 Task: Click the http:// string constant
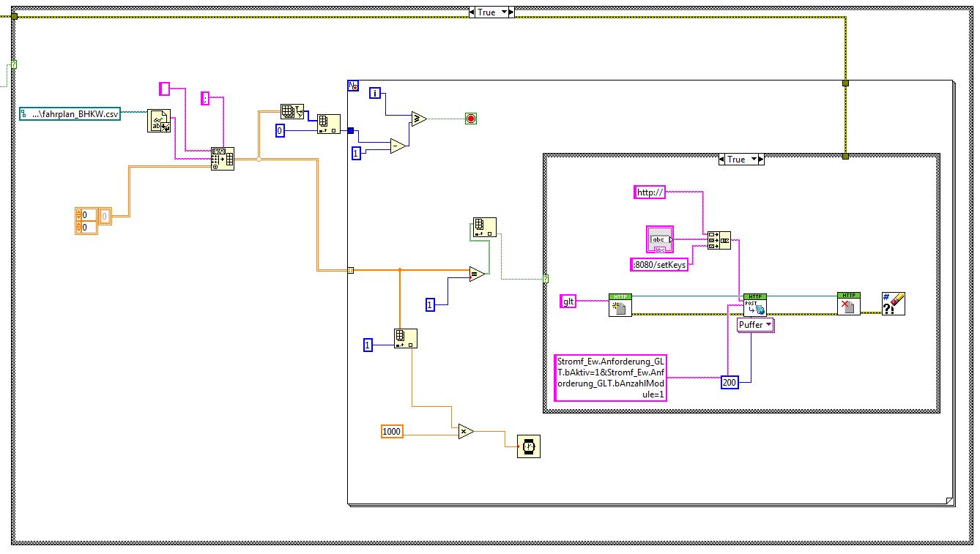[x=650, y=192]
